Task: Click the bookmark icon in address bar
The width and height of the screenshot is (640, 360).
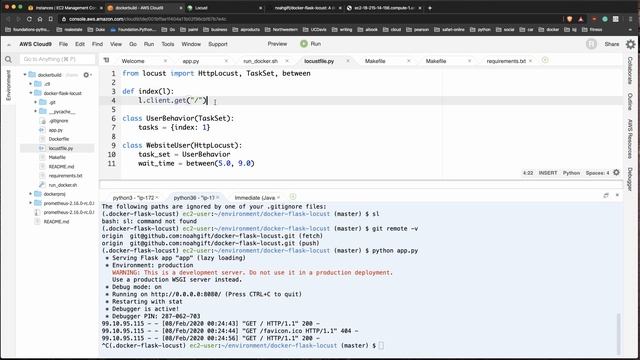Action: pyautogui.click(x=51, y=19)
